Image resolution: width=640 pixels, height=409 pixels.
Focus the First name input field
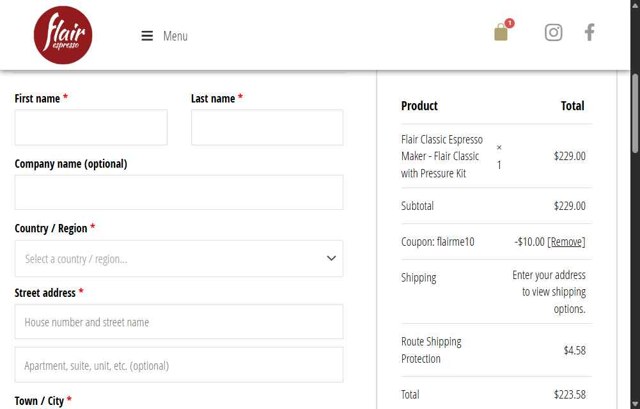(91, 127)
